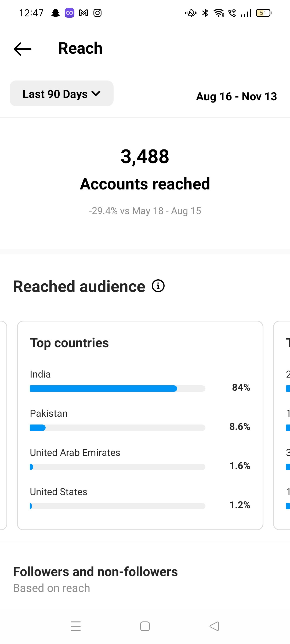Viewport: 290px width, 644px height.
Task: Tap the United Arab Emirates row label
Action: coord(75,453)
